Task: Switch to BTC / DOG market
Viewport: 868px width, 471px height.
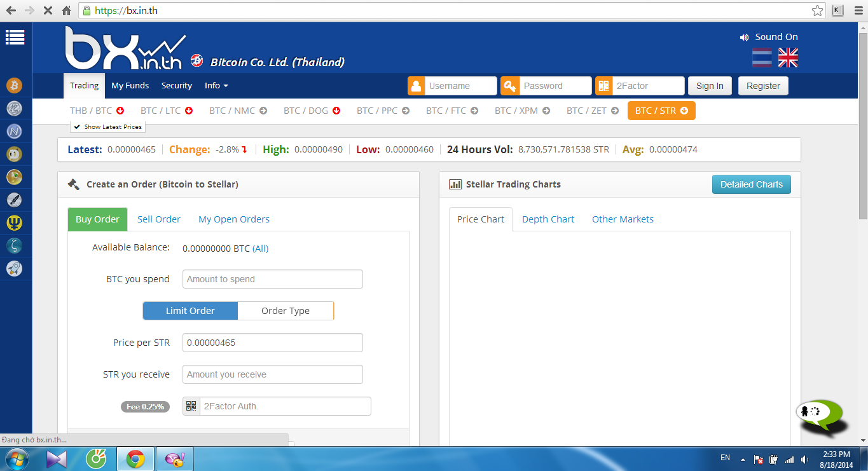Action: tap(312, 111)
